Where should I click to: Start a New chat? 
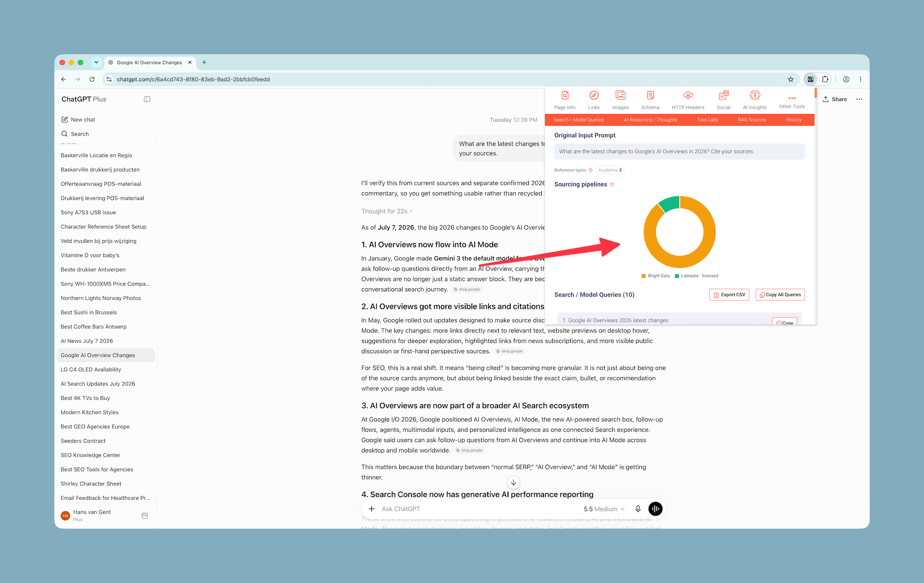coord(78,120)
